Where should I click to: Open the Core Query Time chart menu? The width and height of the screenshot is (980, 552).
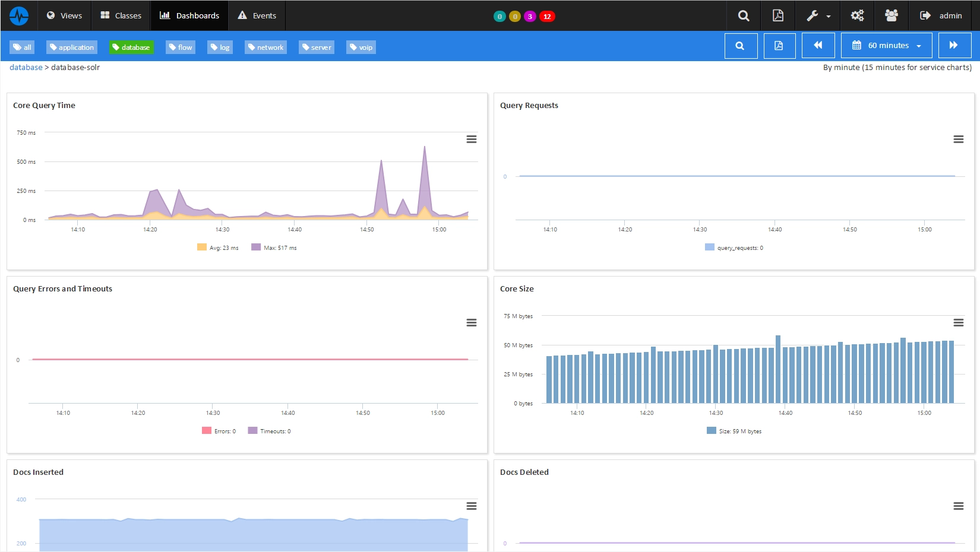(x=472, y=139)
